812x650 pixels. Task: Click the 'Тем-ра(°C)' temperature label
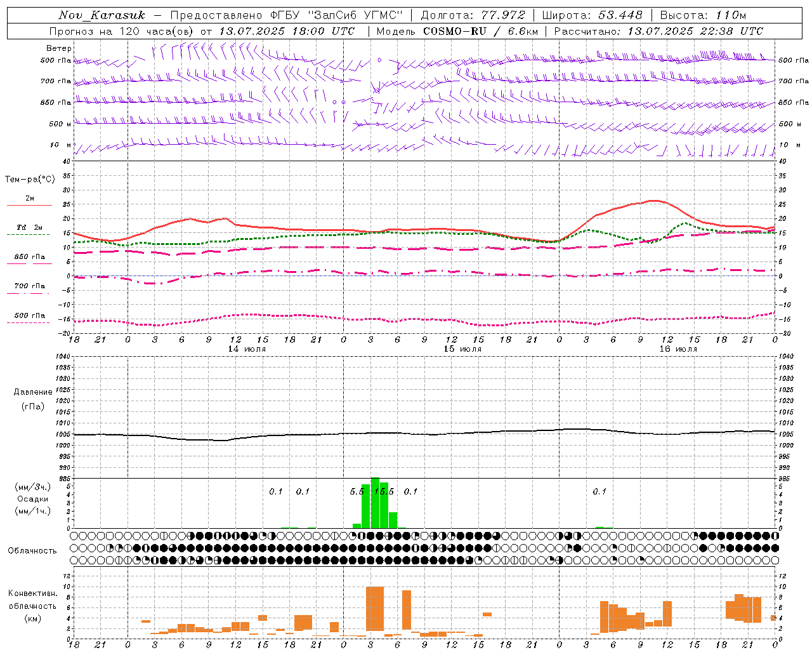coord(30,180)
